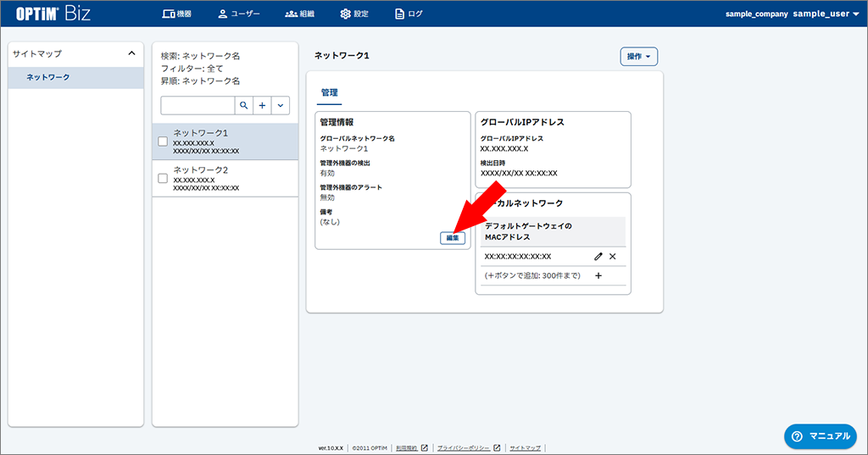868x455 pixels.
Task: Open the 機器 menu
Action: 176,14
